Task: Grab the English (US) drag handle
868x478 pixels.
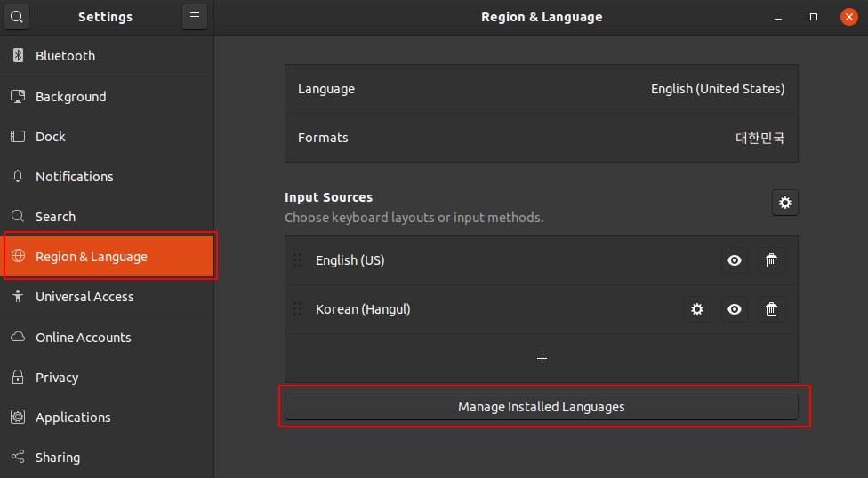Action: tap(297, 260)
